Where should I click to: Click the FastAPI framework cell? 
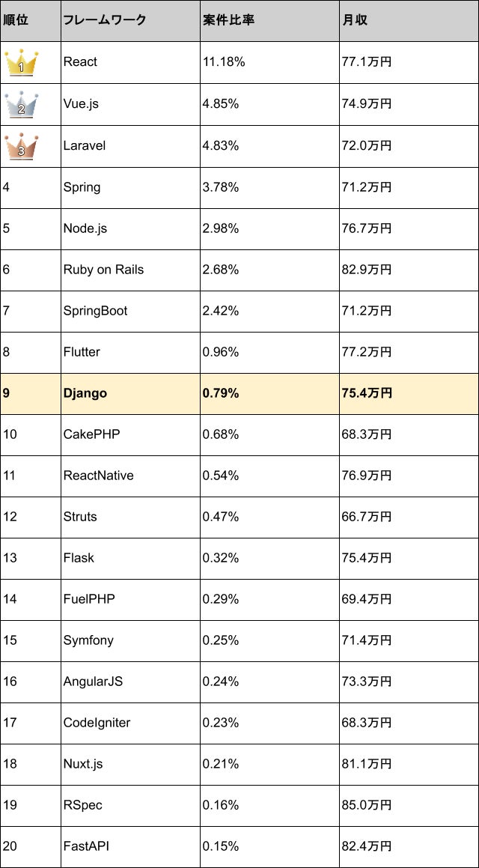[88, 846]
